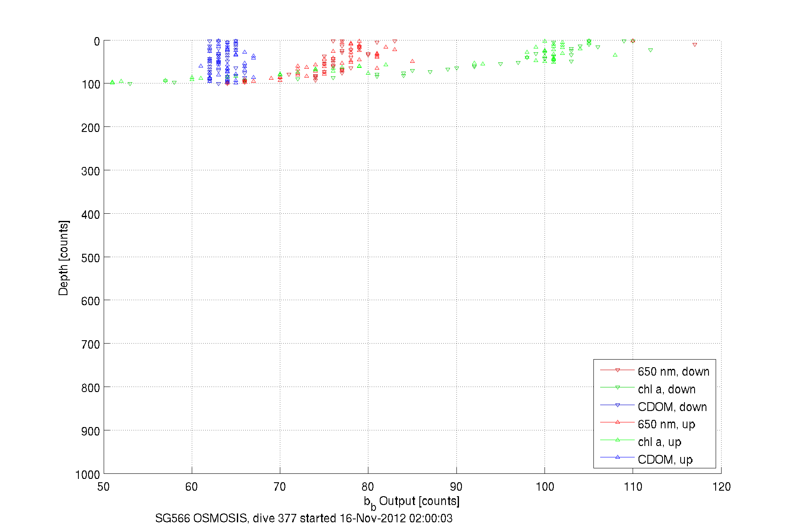Select the 'CDOM, up' legend label
This screenshot has height=532, width=797.
click(665, 459)
